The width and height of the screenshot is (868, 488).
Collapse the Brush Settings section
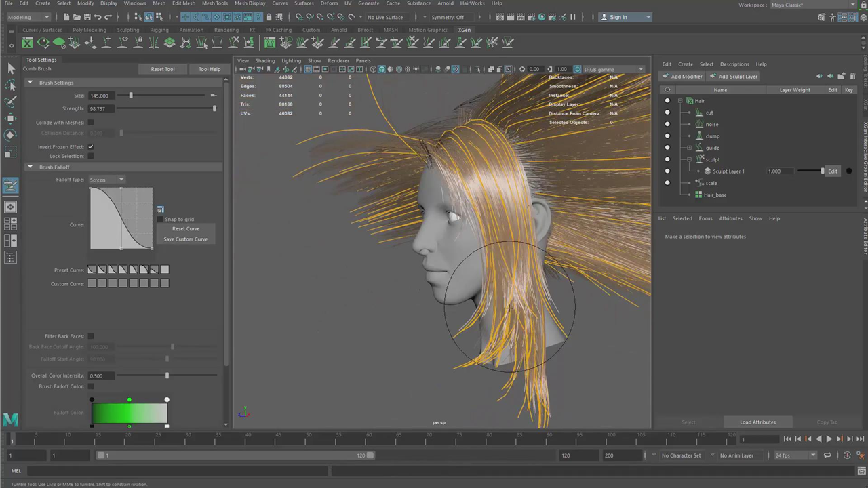[30, 83]
